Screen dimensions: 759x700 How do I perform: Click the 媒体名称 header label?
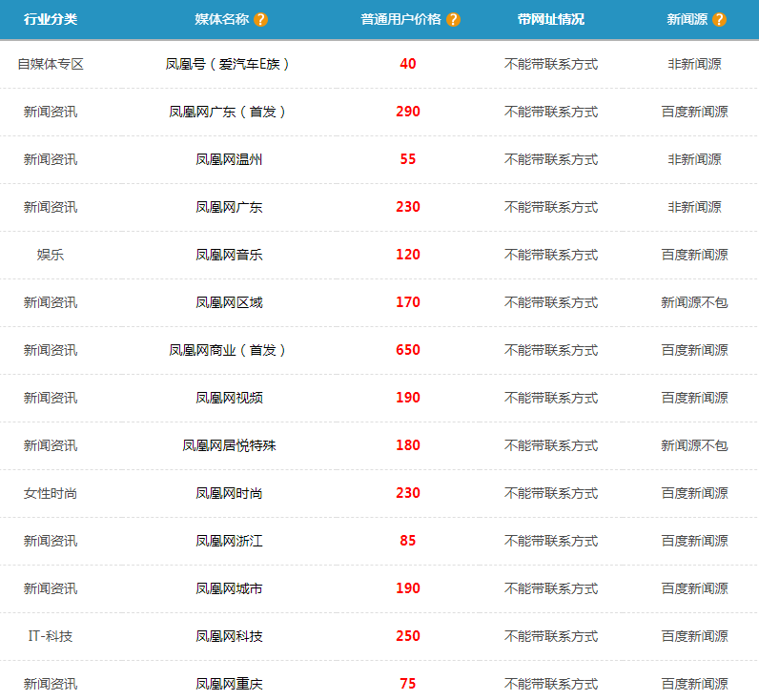pyautogui.click(x=222, y=19)
